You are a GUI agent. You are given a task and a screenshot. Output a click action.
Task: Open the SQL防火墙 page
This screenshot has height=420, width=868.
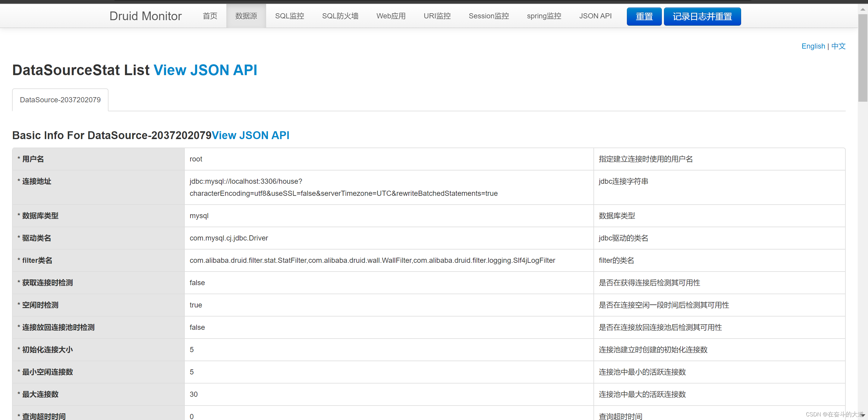click(x=340, y=16)
